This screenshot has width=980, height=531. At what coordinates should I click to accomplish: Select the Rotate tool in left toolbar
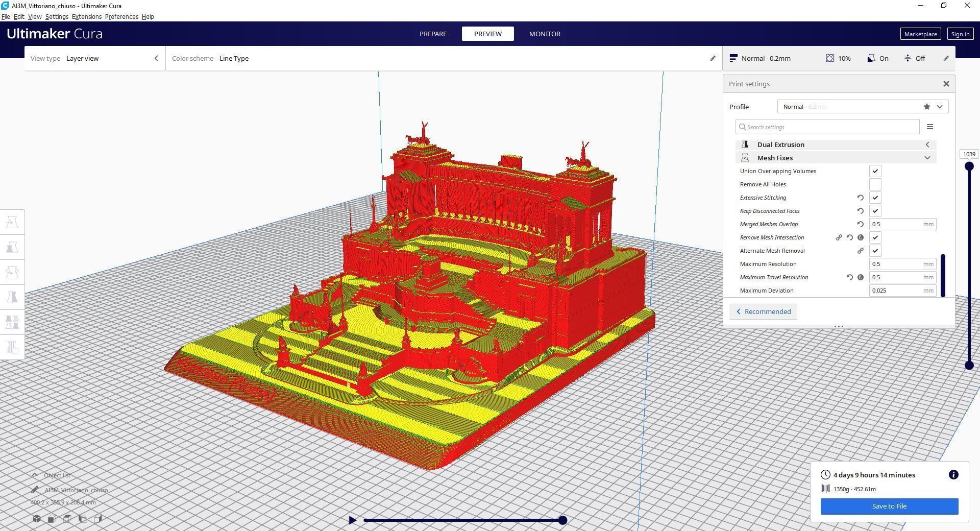pyautogui.click(x=12, y=272)
